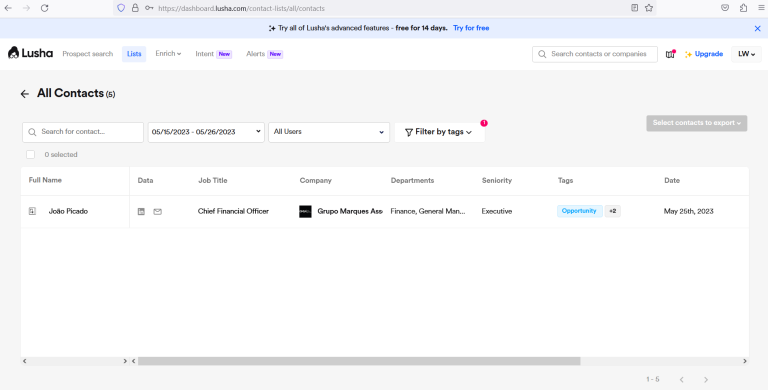Toggle the select-all contacts checkbox
This screenshot has height=390, width=768.
tap(30, 154)
